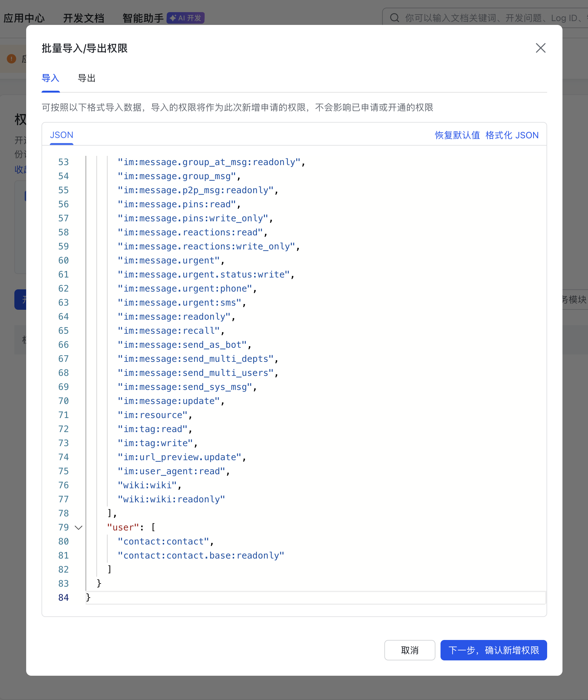
Task: Open 智能助手 in top navigation
Action: pyautogui.click(x=143, y=18)
